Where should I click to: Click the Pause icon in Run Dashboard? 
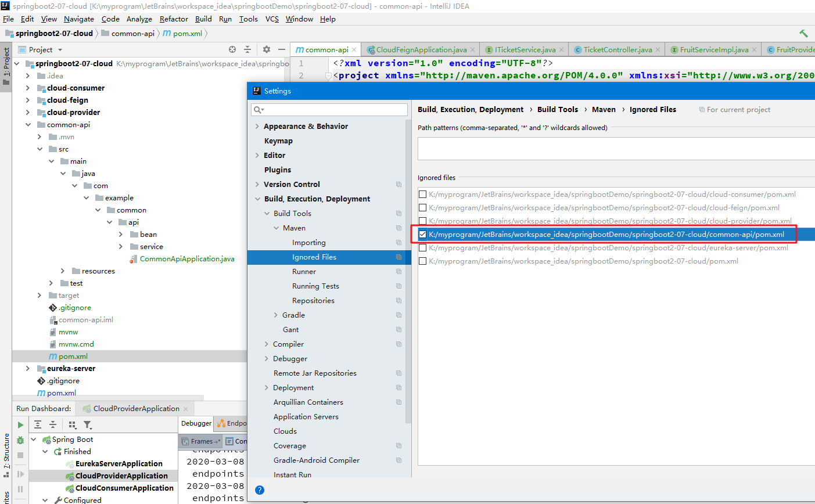pyautogui.click(x=20, y=489)
